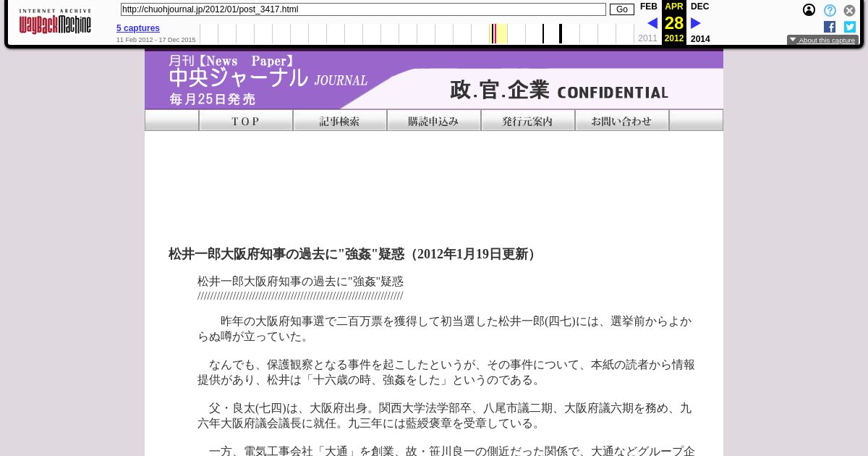Viewport: 868px width, 456px height.
Task: Open 発行元案内 navigation tab
Action: tap(528, 120)
